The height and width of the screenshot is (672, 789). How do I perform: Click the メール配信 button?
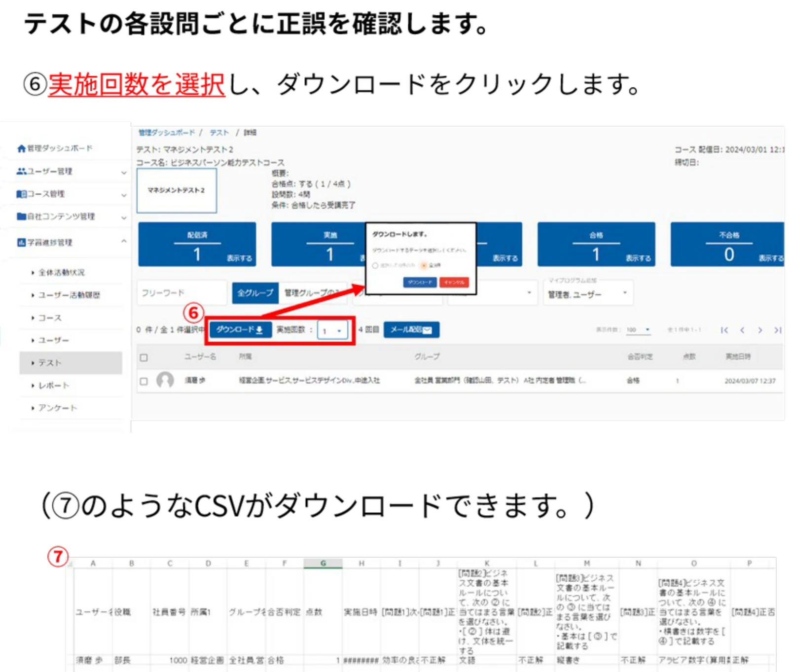pos(411,330)
